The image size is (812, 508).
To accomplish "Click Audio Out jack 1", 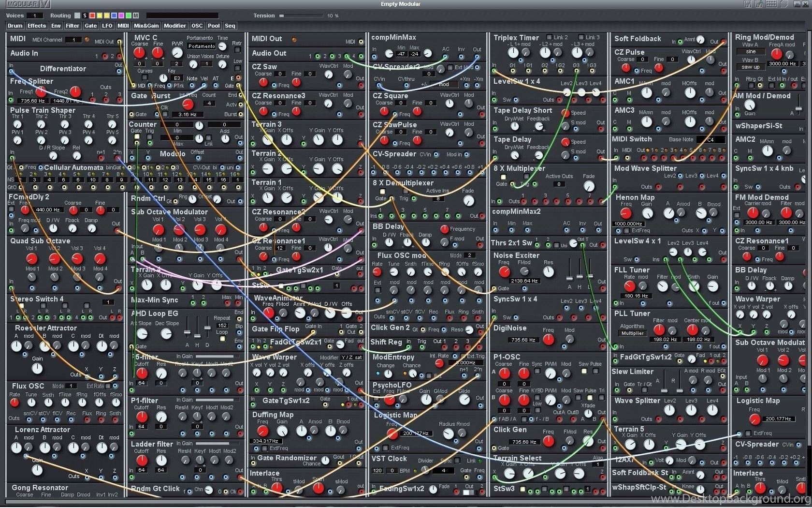I will click(317, 56).
